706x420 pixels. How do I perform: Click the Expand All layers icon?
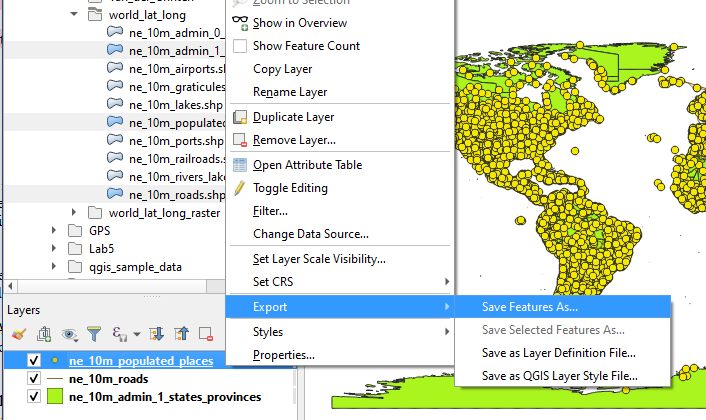click(x=156, y=334)
